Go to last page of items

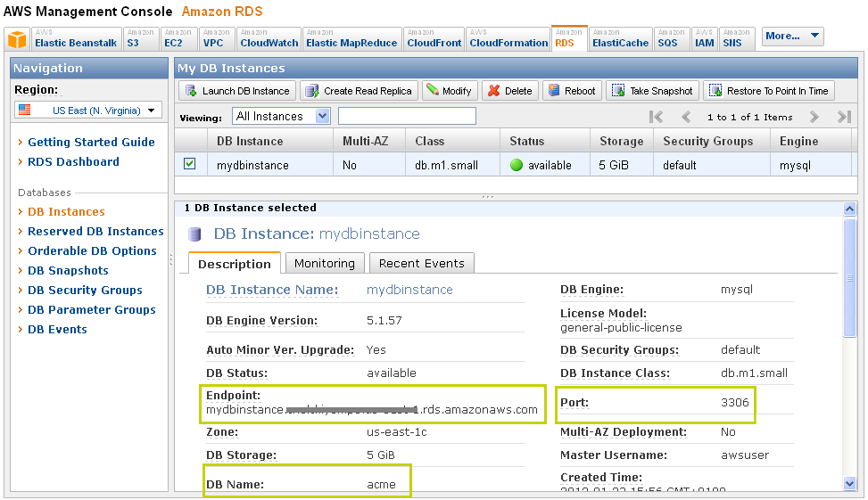tap(844, 117)
